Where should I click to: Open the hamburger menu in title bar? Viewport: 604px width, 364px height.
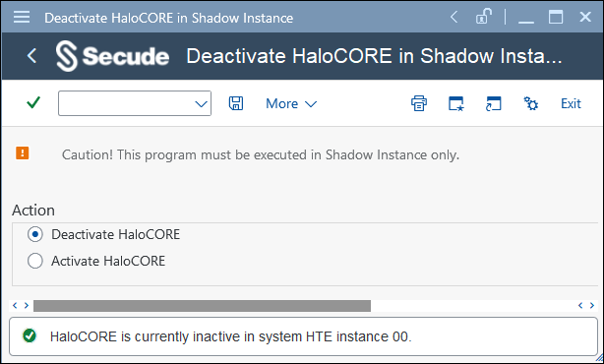(22, 17)
